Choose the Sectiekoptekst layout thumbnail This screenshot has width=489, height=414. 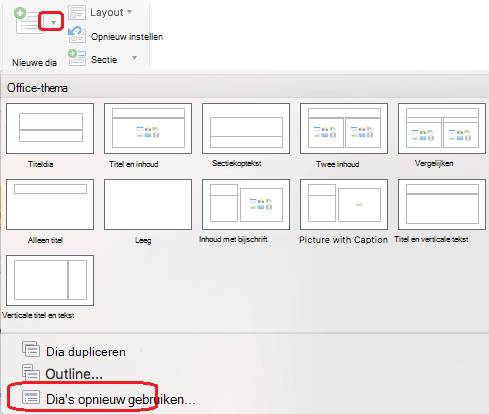pyautogui.click(x=246, y=128)
